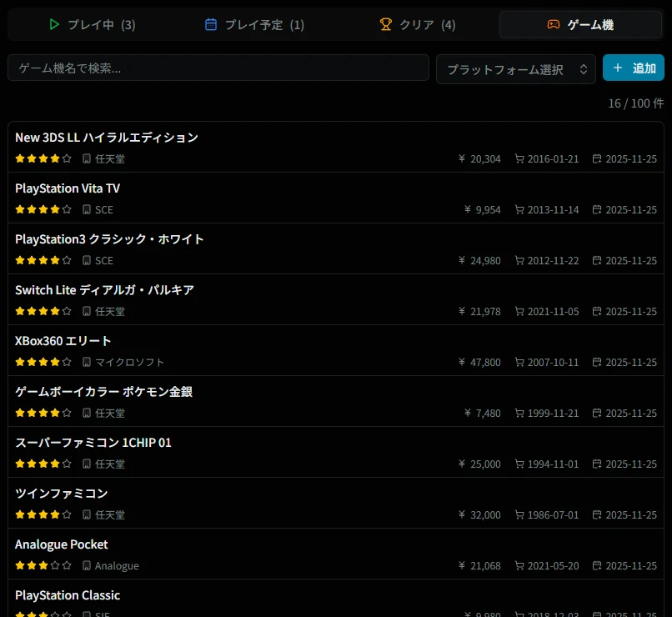The width and height of the screenshot is (672, 617).
Task: Click the maker icon beside マイクロソフト
Action: (x=87, y=362)
